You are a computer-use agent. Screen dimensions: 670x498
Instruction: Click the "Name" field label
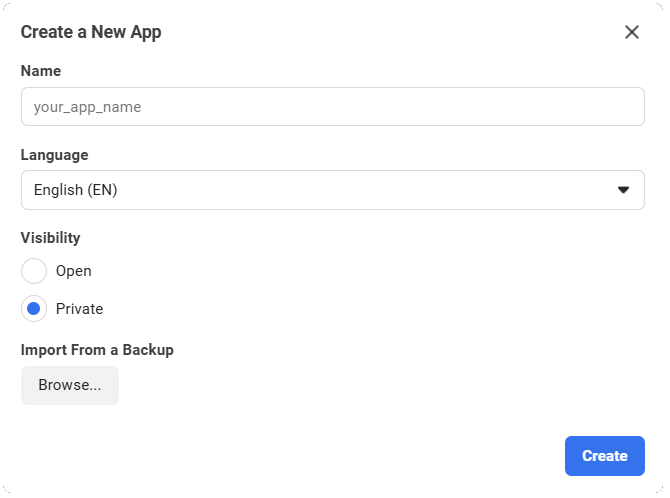pyautogui.click(x=41, y=71)
